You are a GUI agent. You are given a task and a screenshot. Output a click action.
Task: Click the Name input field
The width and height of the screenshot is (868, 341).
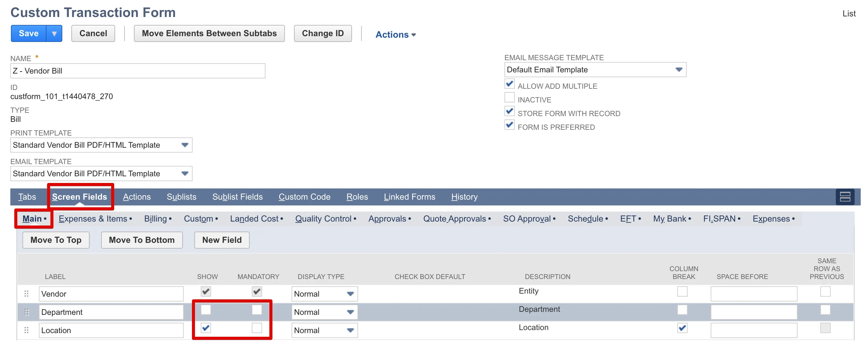coord(138,71)
